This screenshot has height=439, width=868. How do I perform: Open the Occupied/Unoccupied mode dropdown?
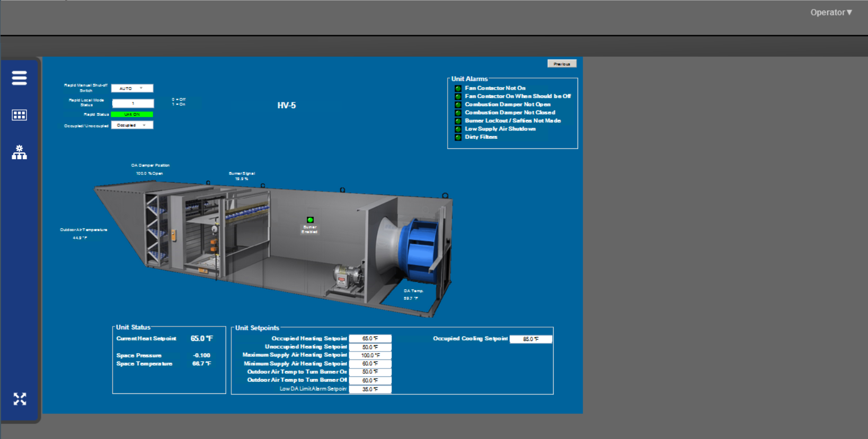point(132,125)
